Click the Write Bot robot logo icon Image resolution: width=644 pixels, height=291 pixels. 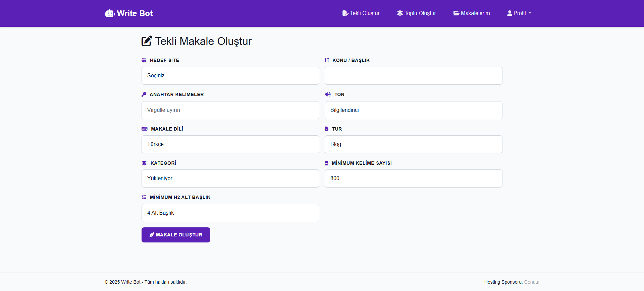(110, 13)
